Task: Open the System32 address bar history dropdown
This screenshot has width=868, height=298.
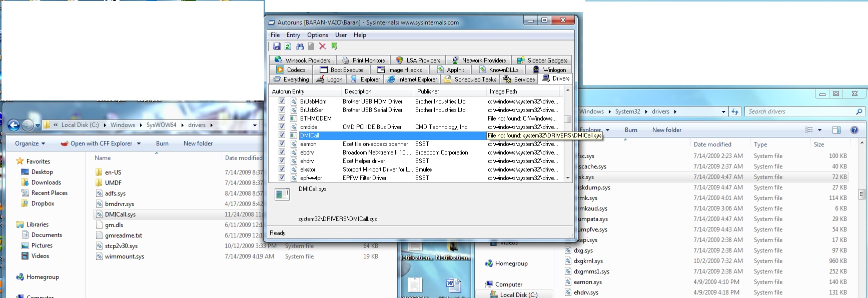Action: [723, 112]
